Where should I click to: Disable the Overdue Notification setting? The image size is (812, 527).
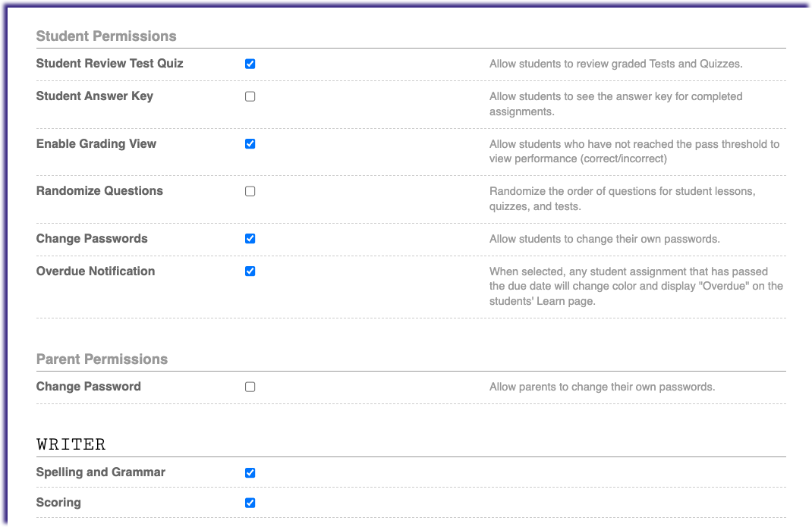250,271
